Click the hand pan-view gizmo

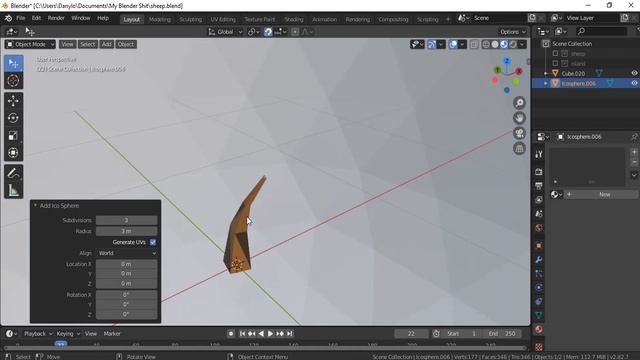click(x=519, y=118)
